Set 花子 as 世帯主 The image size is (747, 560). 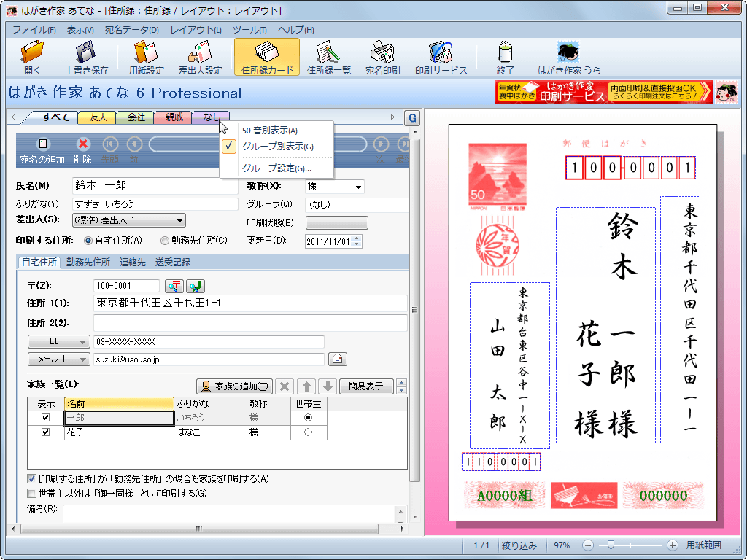[x=309, y=432]
